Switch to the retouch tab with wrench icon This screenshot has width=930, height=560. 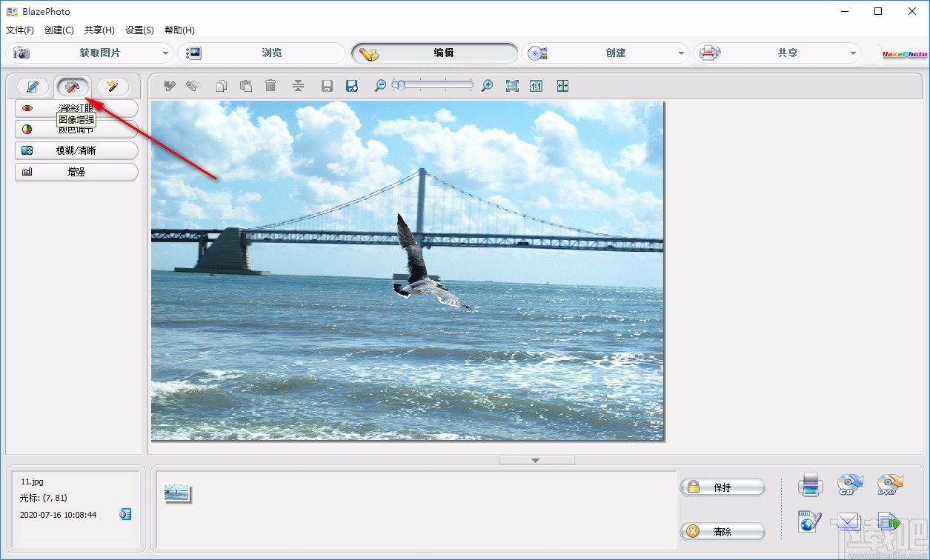[x=72, y=87]
